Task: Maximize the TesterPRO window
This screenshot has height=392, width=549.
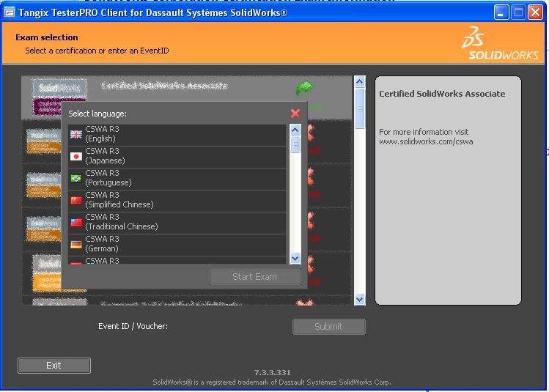Action: pyautogui.click(x=518, y=12)
